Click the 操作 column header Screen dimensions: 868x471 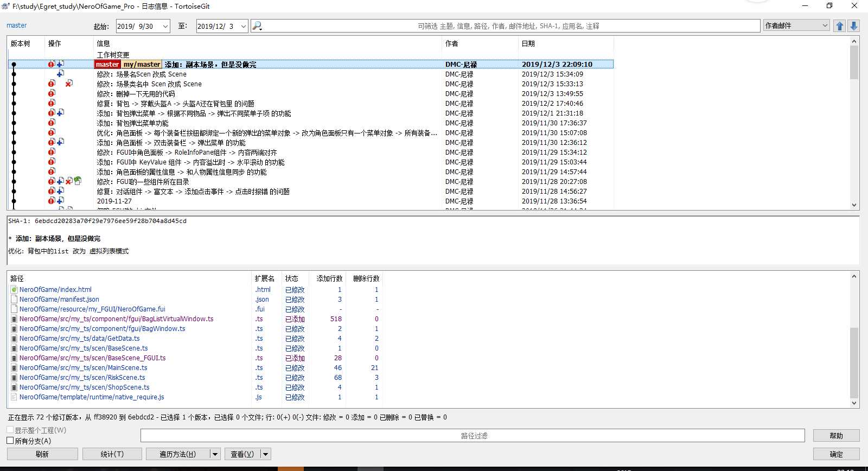pos(69,43)
